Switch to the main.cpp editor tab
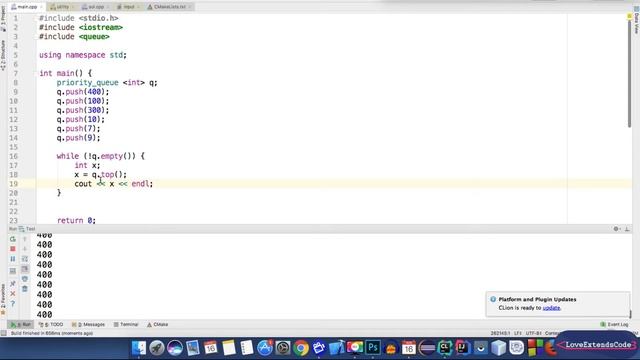 pyautogui.click(x=27, y=7)
